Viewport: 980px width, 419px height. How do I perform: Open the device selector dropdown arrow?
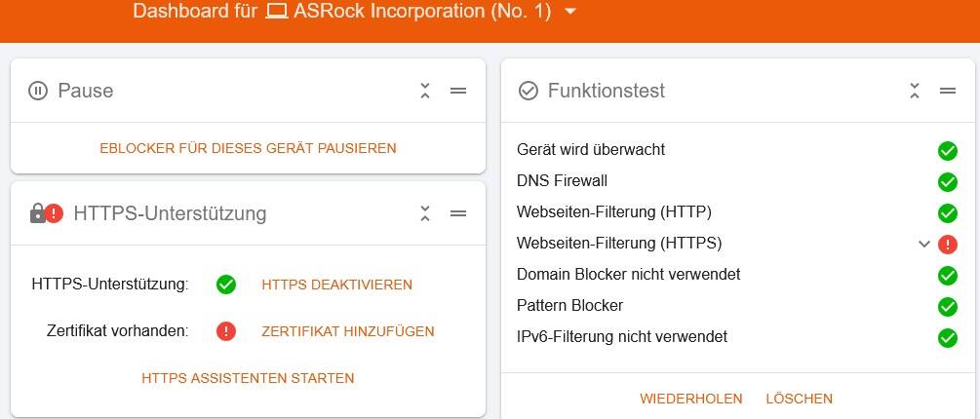tap(569, 12)
